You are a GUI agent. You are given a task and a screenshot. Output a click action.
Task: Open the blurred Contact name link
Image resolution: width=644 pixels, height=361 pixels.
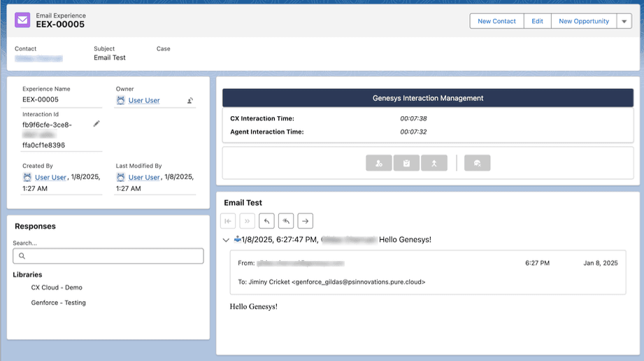[38, 58]
